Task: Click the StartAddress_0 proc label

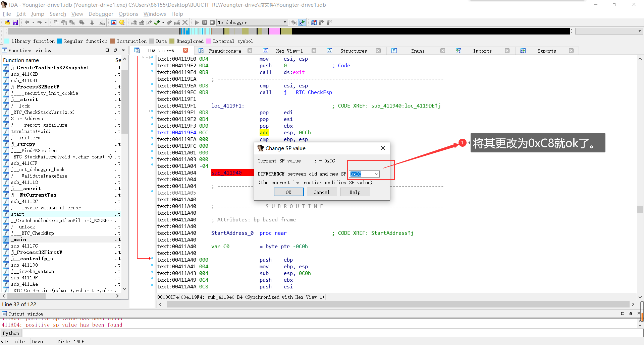Action: pyautogui.click(x=232, y=233)
